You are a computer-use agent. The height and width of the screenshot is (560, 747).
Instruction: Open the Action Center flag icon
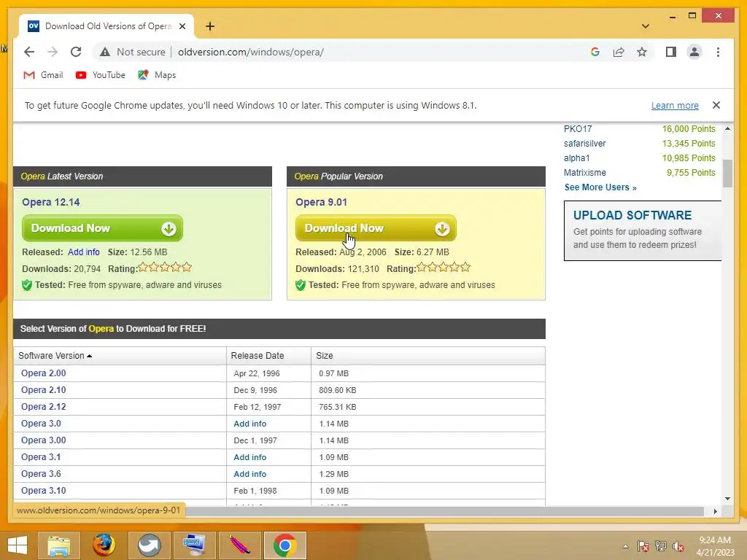point(643,546)
